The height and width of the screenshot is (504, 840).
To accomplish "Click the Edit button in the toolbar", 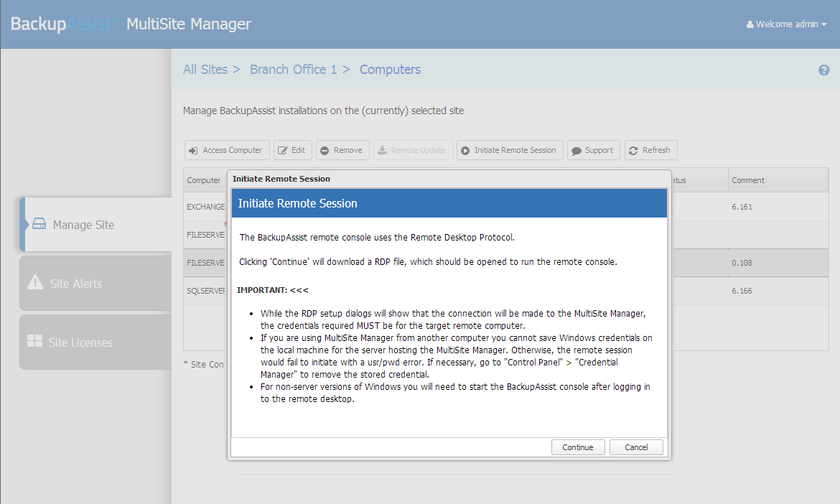I will 292,150.
